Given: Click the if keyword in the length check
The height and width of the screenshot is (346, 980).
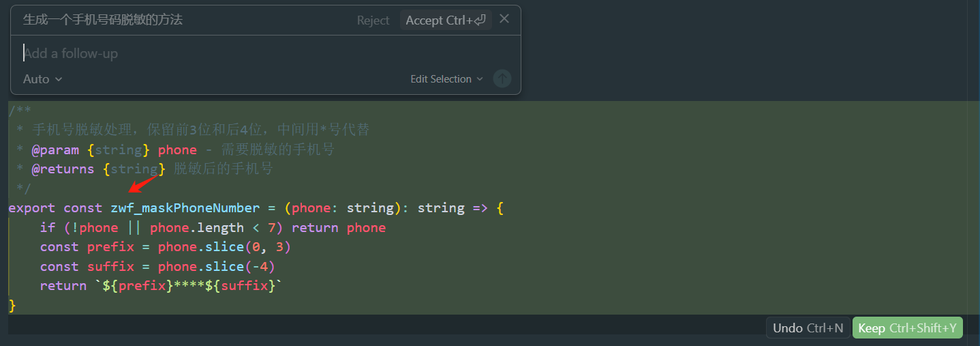Looking at the screenshot, I should [x=48, y=228].
